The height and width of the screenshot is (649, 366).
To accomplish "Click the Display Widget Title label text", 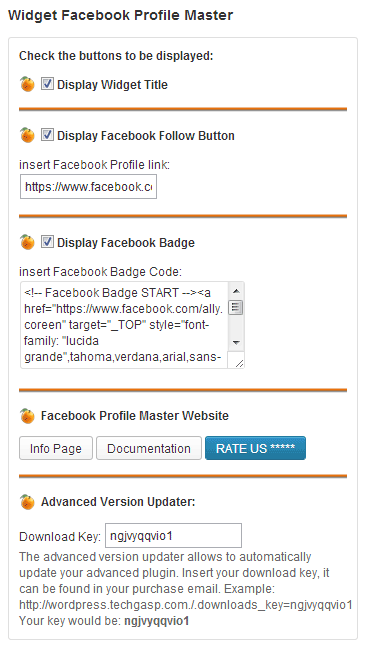I will click(x=113, y=85).
